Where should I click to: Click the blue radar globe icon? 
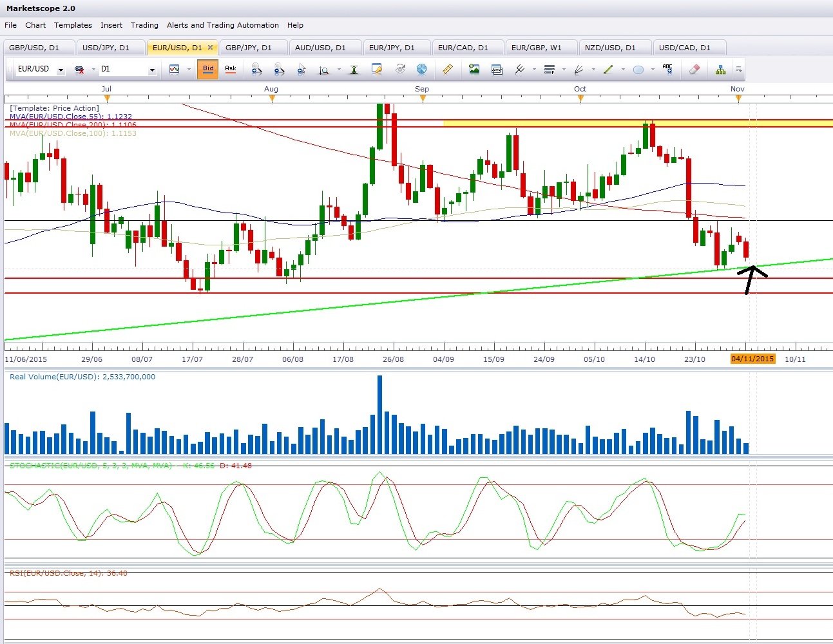pyautogui.click(x=422, y=69)
